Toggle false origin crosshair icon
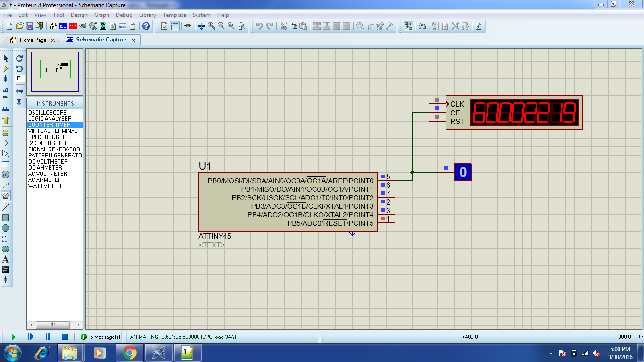This screenshot has height=362, width=644. click(188, 26)
